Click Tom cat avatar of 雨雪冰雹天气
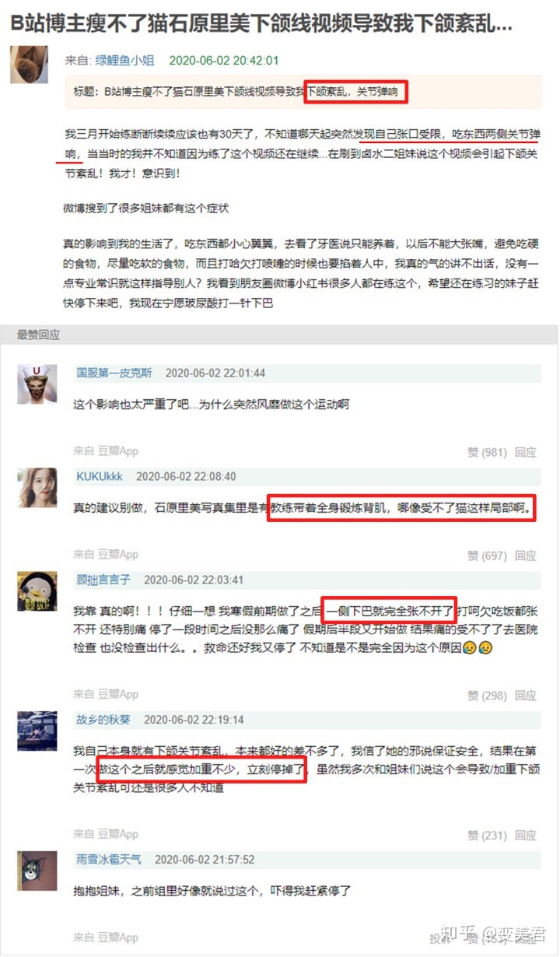This screenshot has height=957, width=560. point(37,871)
